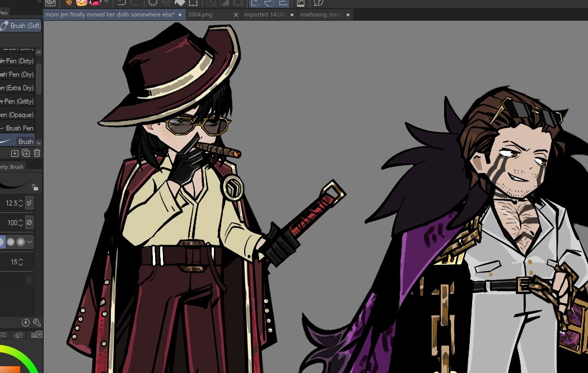The height and width of the screenshot is (373, 588).
Task: Click the stabilization value 15 field
Action: tap(14, 262)
